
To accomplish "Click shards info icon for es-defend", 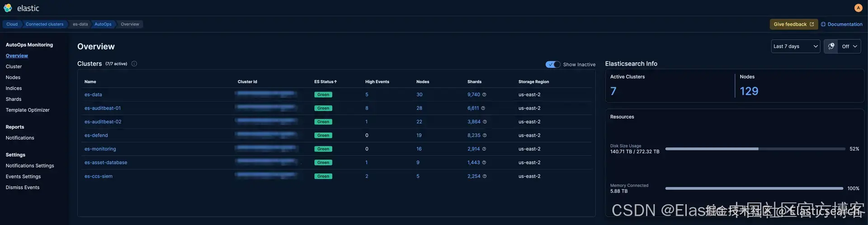I will [x=485, y=135].
